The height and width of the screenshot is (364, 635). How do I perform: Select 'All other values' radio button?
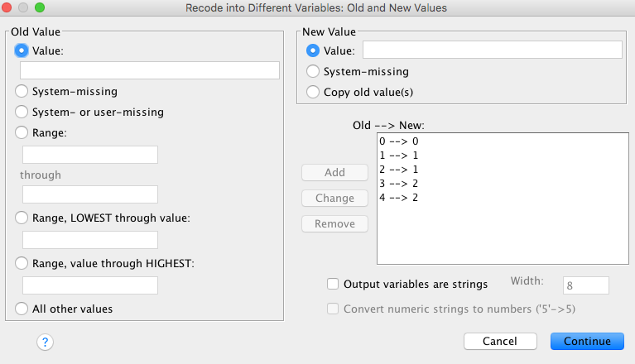click(22, 309)
